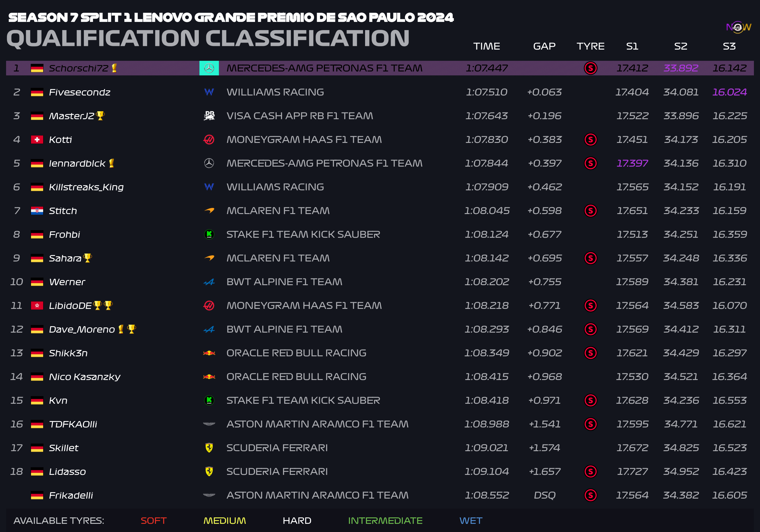The image size is (760, 532).
Task: Click the Williams logo in Killstreaks_King's row
Action: 209,187
